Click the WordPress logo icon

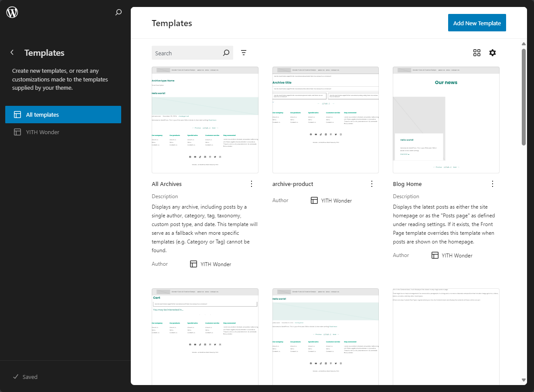(12, 12)
